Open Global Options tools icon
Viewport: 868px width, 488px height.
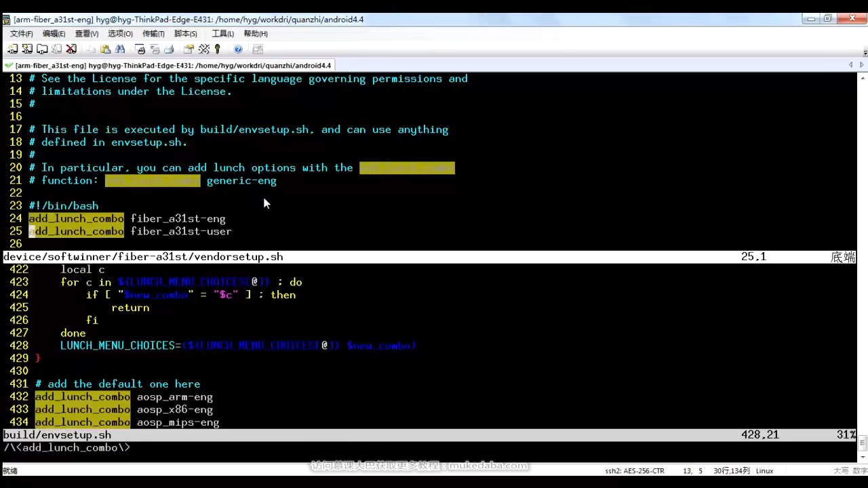tap(203, 49)
